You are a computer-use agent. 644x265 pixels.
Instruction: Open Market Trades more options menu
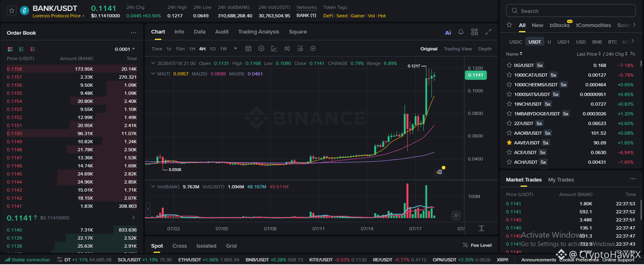[633, 179]
